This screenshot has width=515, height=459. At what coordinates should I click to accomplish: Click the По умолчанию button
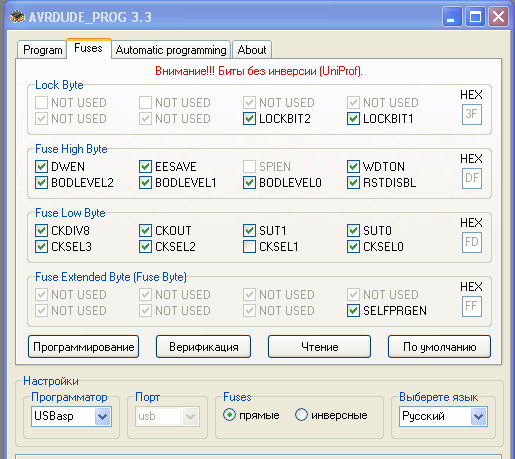pos(439,347)
